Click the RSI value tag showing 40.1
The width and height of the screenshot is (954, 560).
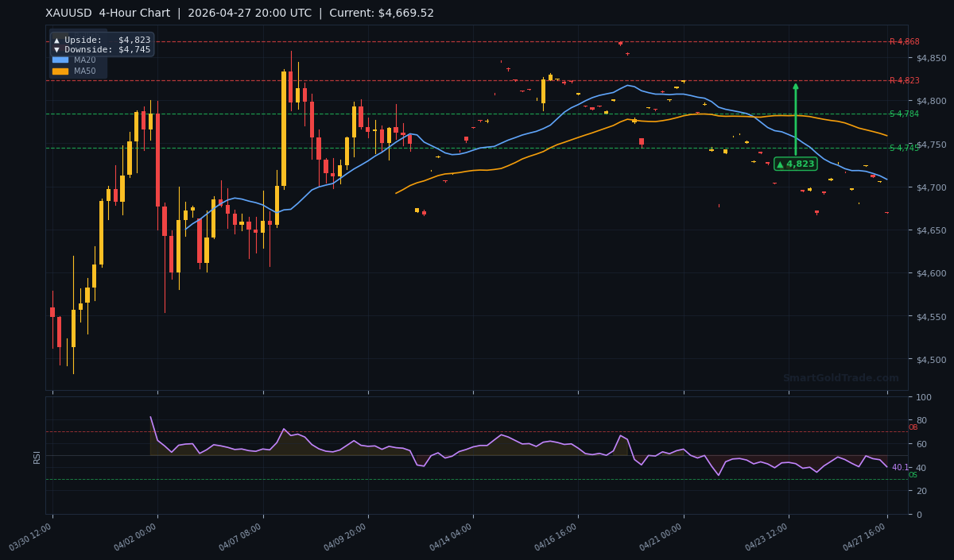tap(899, 468)
